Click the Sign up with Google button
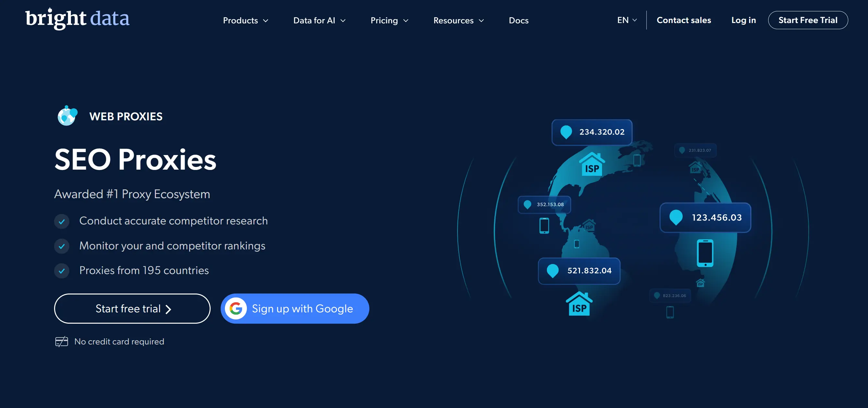Viewport: 868px width, 408px height. 295,308
